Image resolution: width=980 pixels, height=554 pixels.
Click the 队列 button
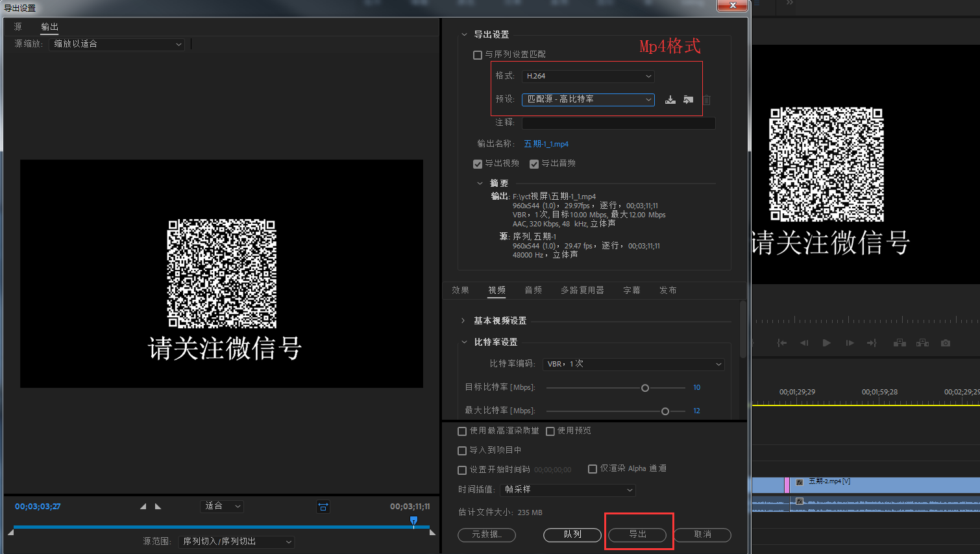click(x=572, y=535)
